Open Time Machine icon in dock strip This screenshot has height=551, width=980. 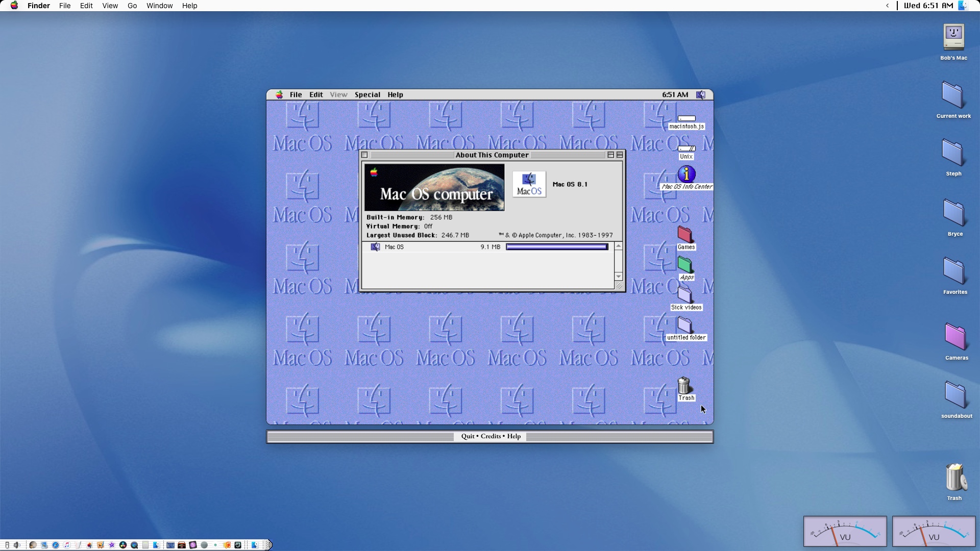[x=238, y=545]
